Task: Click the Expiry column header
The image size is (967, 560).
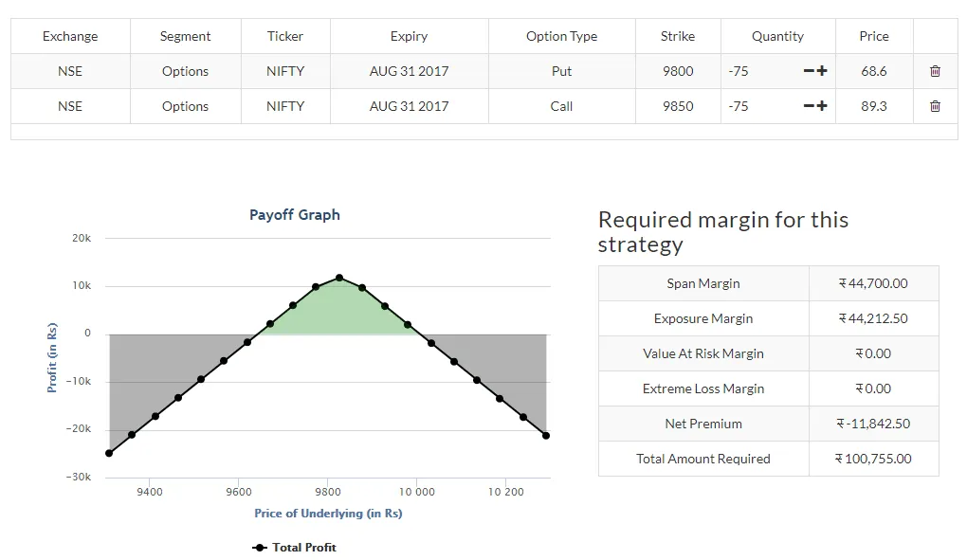Action: tap(409, 36)
